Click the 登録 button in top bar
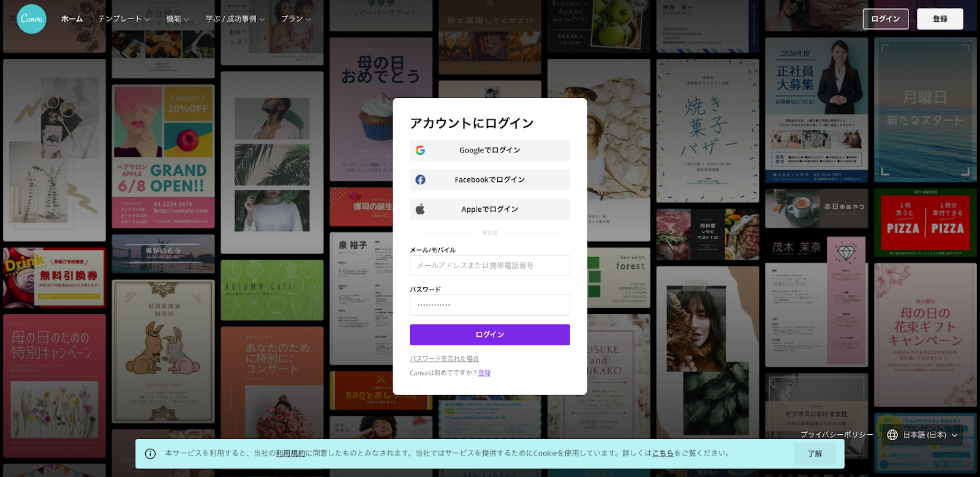 940,19
